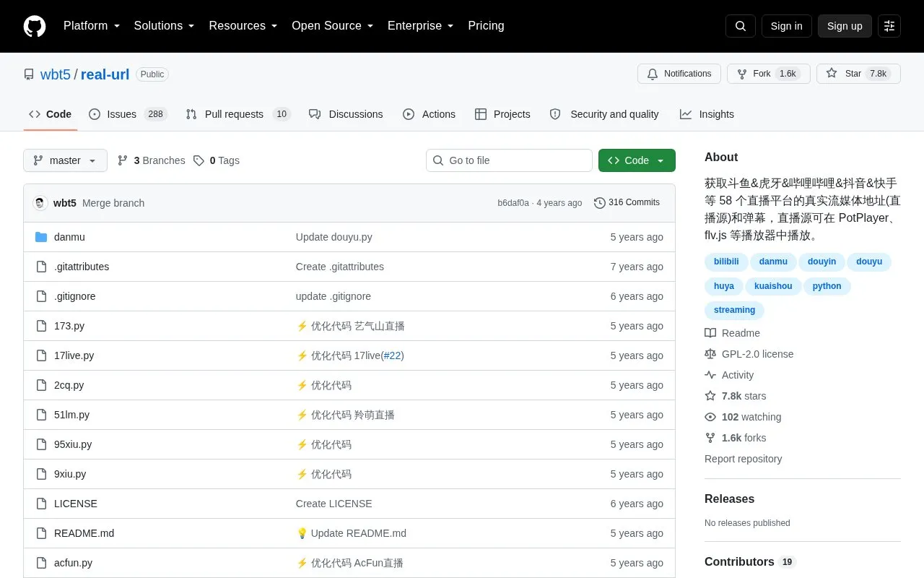Click the Activity pulse icon
The width and height of the screenshot is (924, 578).
[710, 375]
